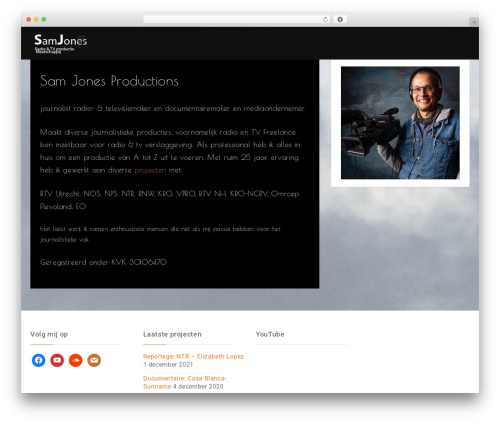Screen dimensions: 500x423
Task: Click the '4 december 2020' date
Action: (198, 387)
